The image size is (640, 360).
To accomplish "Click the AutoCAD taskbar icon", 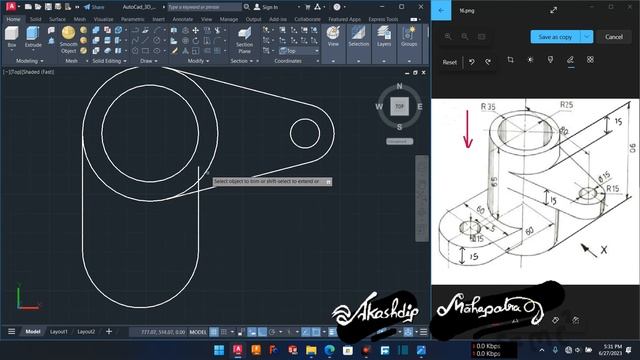I will point(238,350).
